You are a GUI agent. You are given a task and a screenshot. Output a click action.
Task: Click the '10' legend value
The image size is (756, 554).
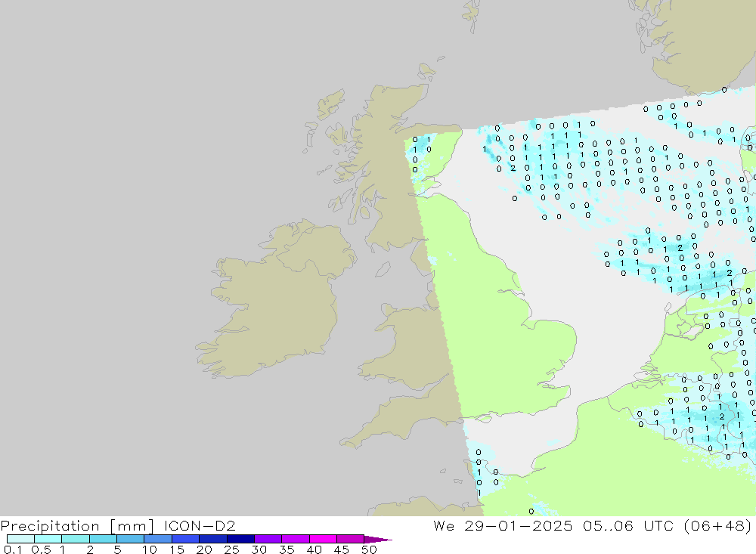(x=150, y=549)
